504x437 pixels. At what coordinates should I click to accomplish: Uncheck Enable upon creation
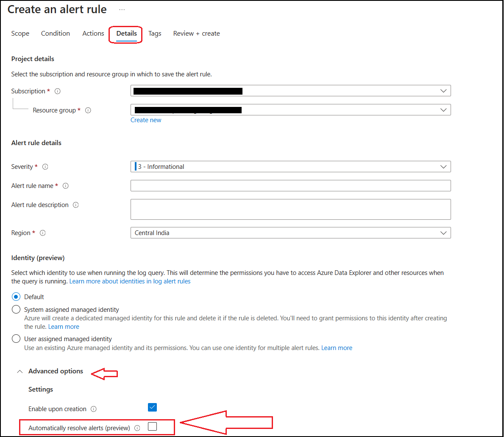point(152,407)
